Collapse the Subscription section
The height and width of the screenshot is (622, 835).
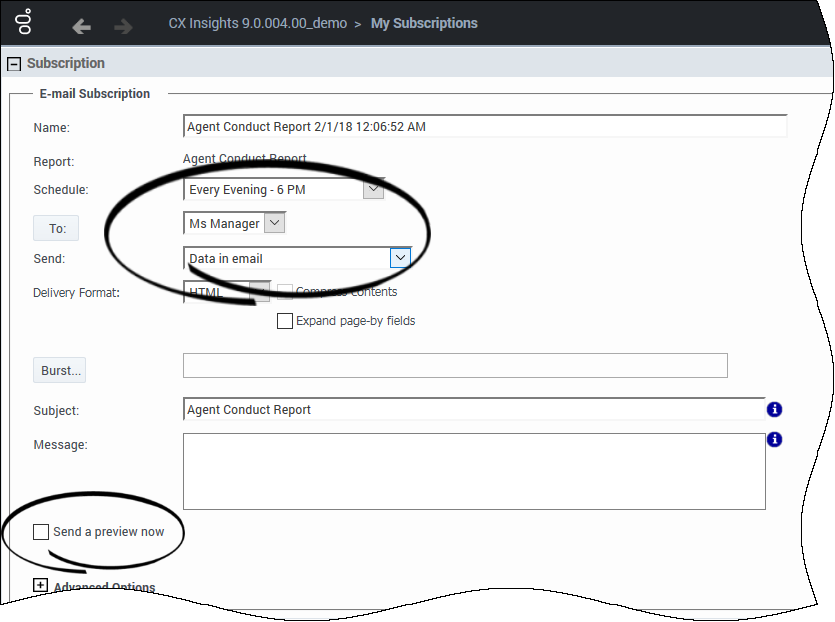[x=13, y=63]
